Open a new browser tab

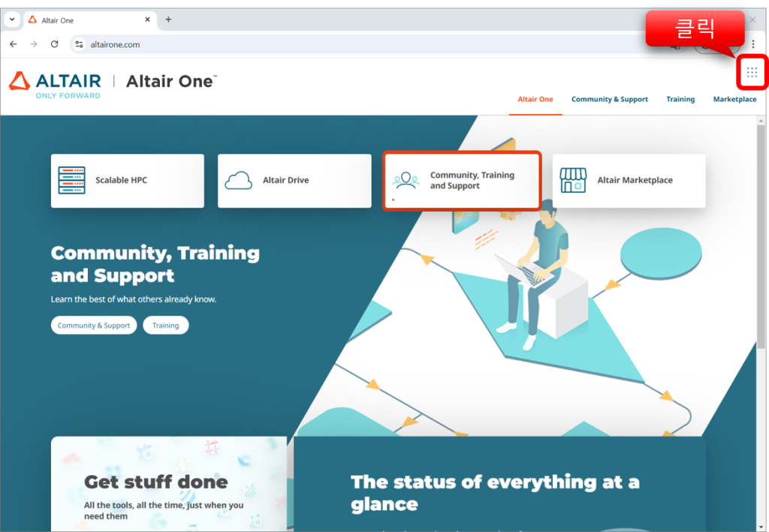tap(168, 20)
